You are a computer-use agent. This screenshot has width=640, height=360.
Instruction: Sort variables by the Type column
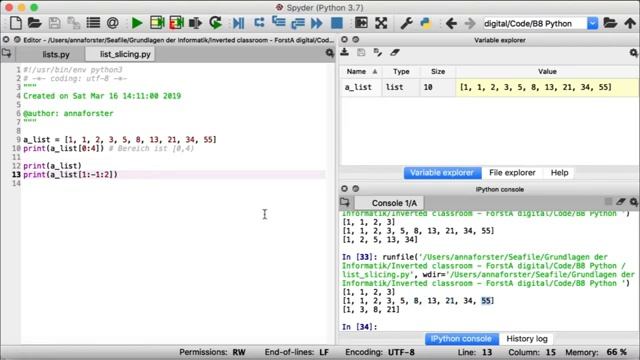tap(401, 71)
